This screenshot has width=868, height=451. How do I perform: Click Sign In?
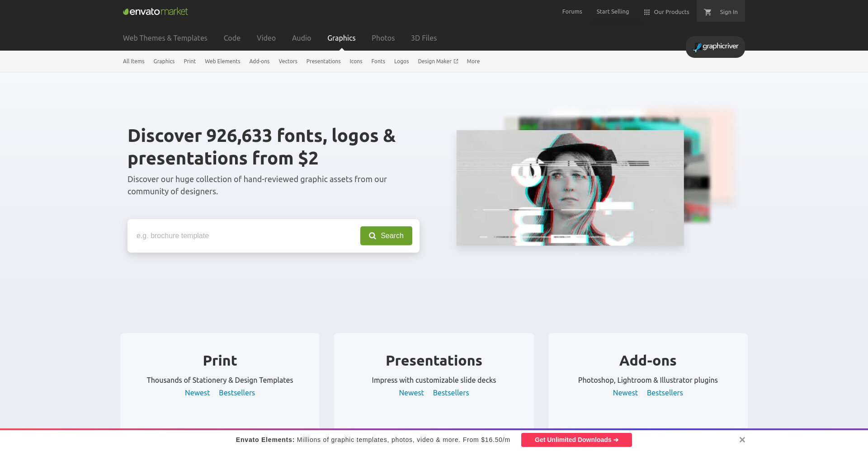pos(729,12)
